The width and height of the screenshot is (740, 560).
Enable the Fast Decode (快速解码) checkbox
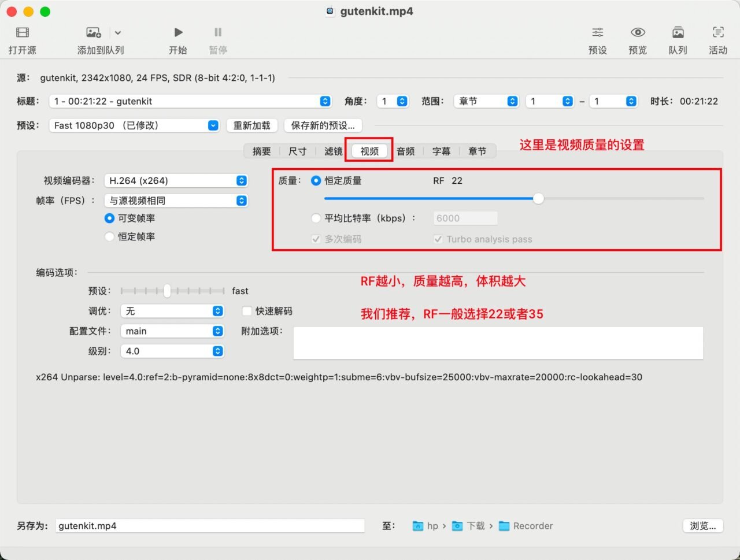(x=247, y=311)
